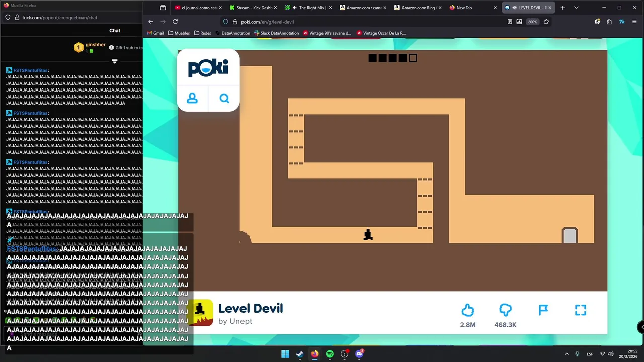644x362 pixels.
Task: Click the Level Devil game thumbnail
Action: [200, 312]
